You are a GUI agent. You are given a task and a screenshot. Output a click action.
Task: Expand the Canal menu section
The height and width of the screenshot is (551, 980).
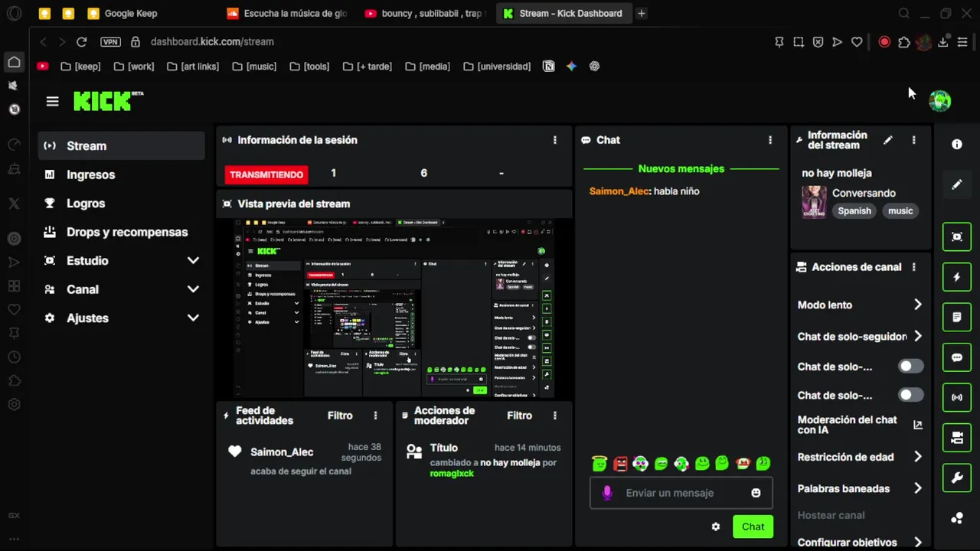point(122,289)
